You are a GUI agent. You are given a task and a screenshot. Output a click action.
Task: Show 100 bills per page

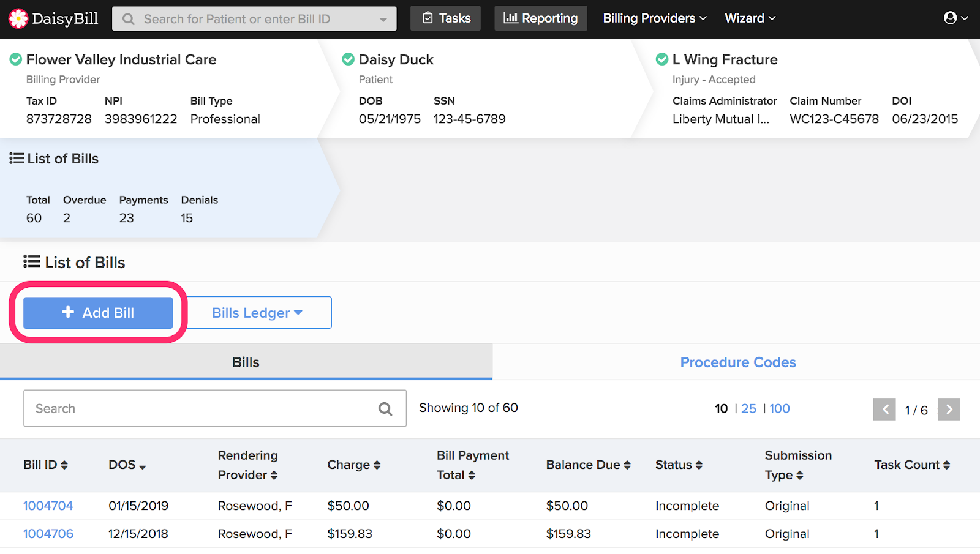click(x=779, y=408)
